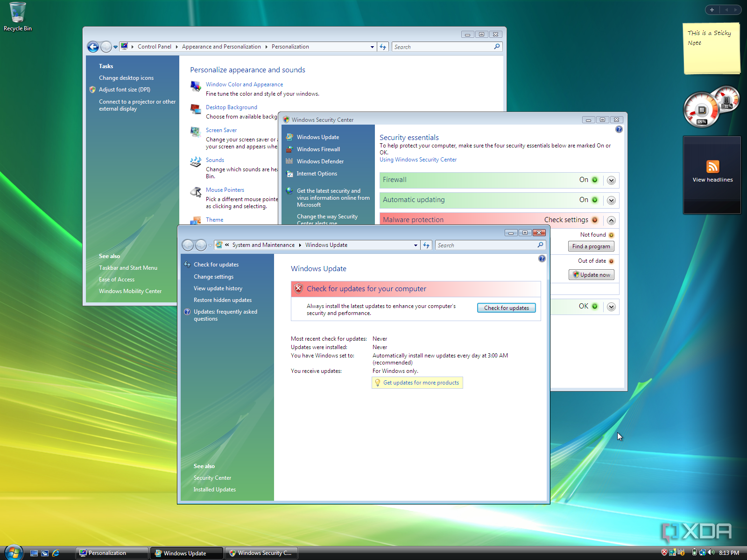Click the back arrow in Personalization window

coord(93,47)
